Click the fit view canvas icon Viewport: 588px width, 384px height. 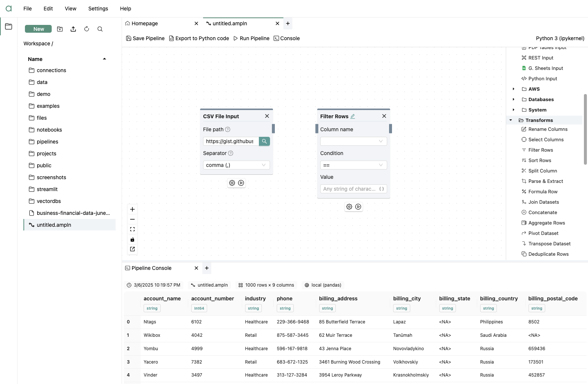pyautogui.click(x=132, y=229)
